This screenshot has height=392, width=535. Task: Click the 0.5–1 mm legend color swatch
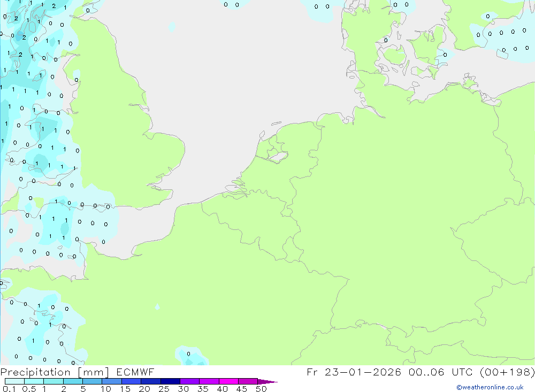(x=34, y=381)
